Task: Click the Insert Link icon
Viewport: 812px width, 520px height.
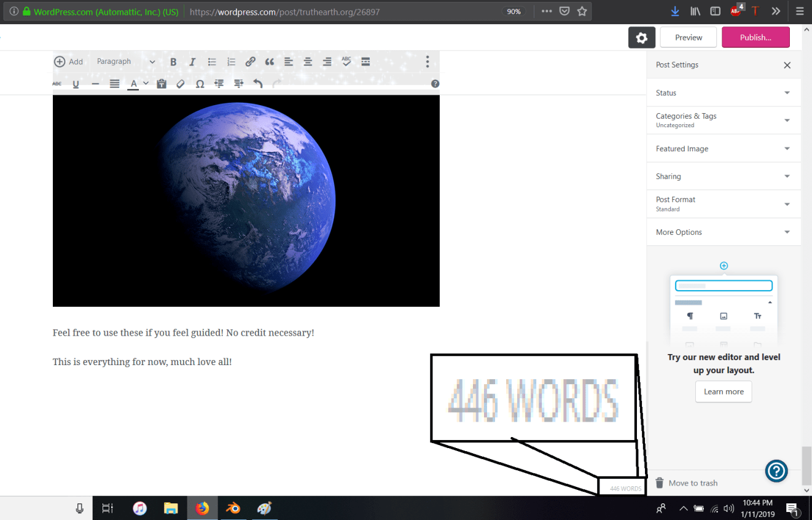Action: coord(250,61)
